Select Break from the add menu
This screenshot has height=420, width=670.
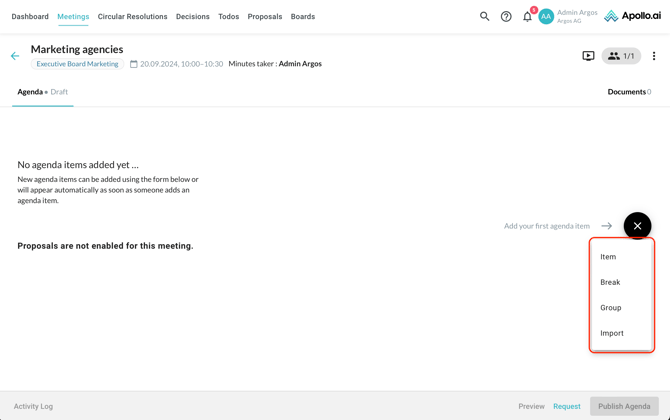click(x=610, y=282)
